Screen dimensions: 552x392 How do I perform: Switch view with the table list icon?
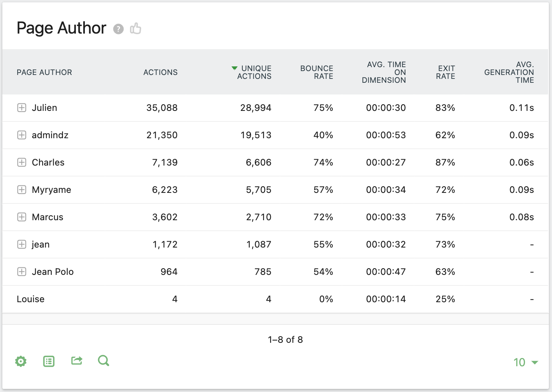point(48,361)
